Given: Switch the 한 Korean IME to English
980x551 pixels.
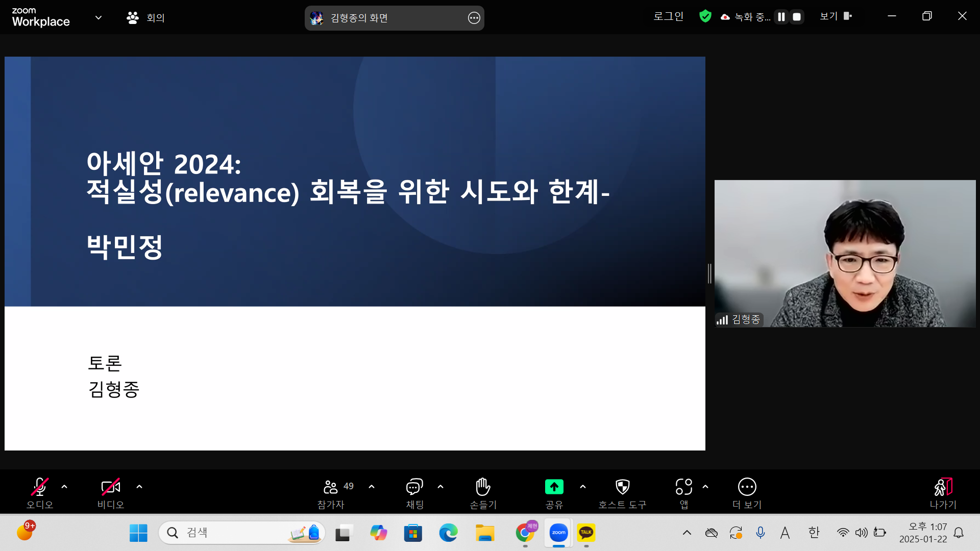Looking at the screenshot, I should (x=814, y=532).
